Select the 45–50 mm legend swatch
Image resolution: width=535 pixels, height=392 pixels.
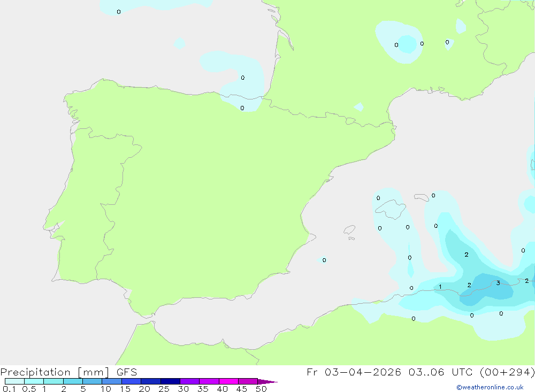[248, 381]
